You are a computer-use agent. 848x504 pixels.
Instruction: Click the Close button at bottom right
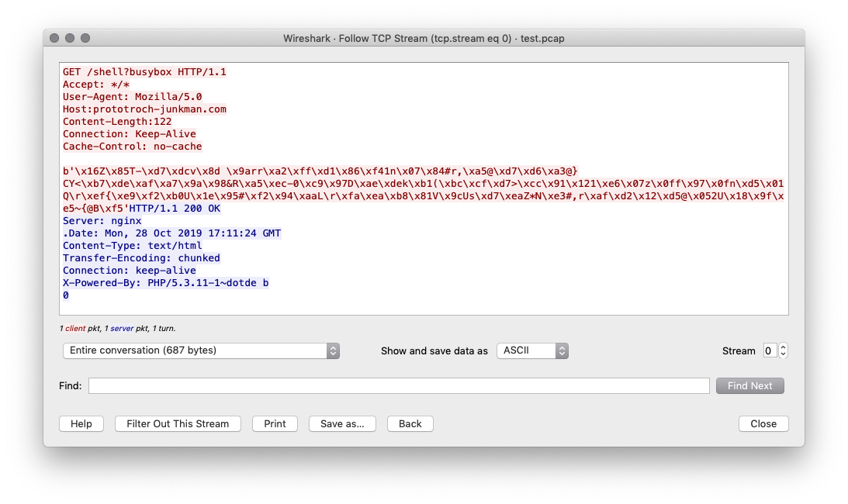763,423
